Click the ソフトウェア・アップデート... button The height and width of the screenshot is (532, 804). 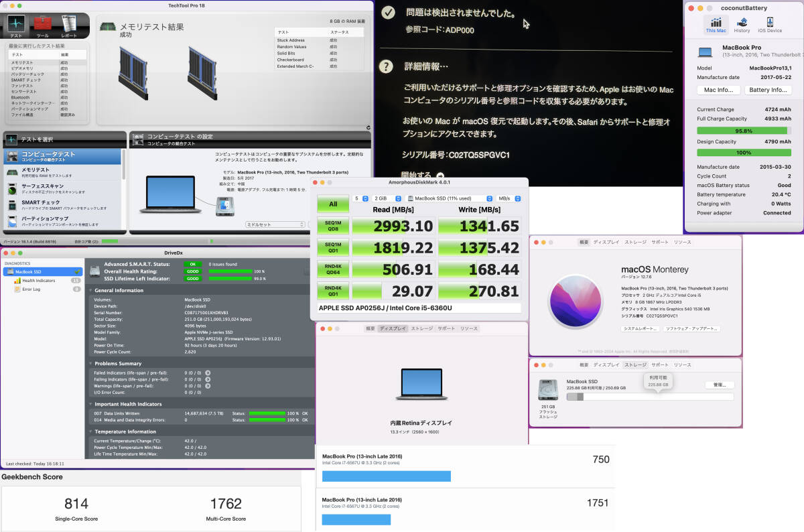(x=691, y=329)
